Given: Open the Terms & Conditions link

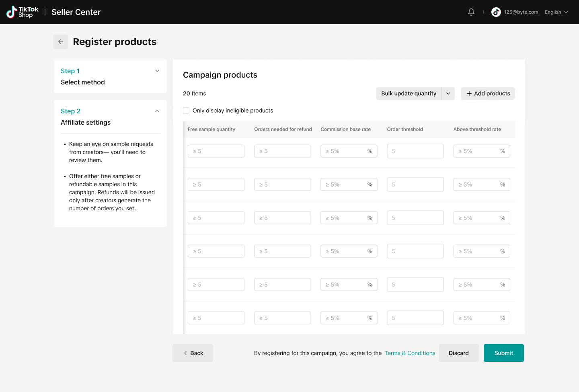Looking at the screenshot, I should (410, 353).
